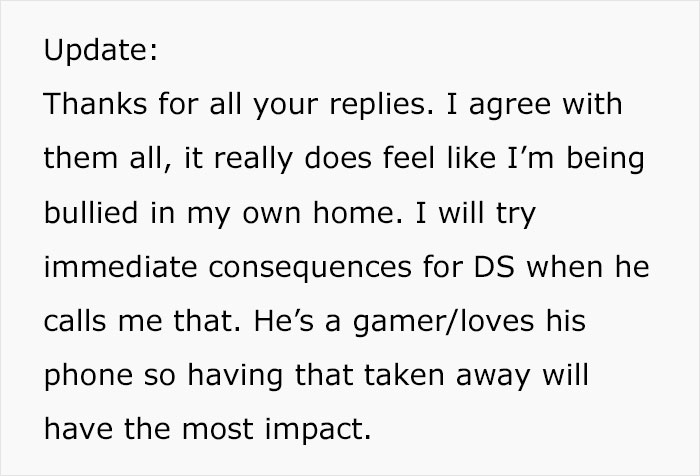Click the word "consequences"
Screen dimensions: 700x476
pyautogui.click(x=310, y=268)
